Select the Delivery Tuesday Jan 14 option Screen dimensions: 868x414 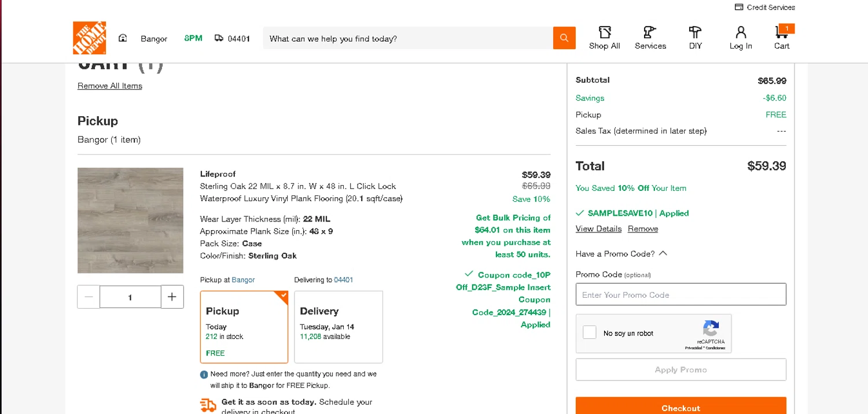(x=339, y=327)
